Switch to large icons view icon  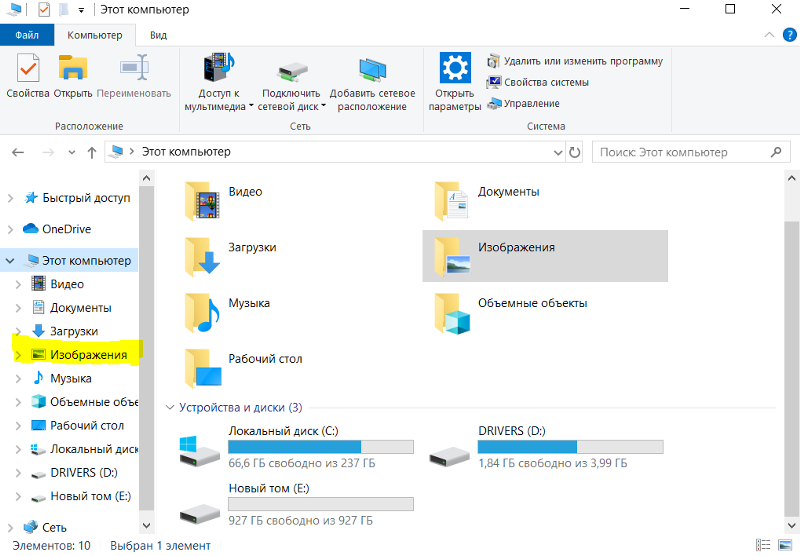(x=785, y=545)
